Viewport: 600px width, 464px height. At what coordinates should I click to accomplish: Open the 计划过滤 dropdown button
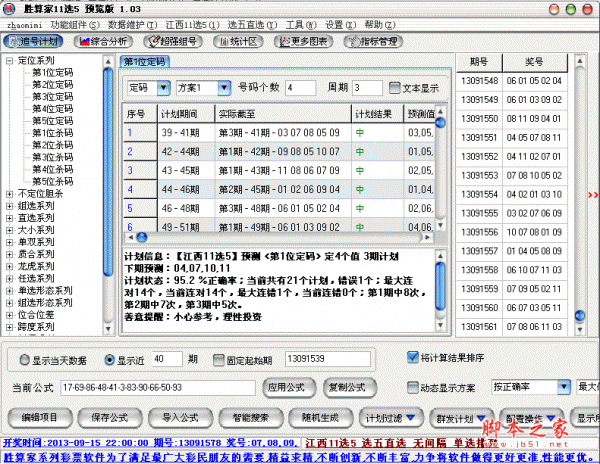(391, 418)
